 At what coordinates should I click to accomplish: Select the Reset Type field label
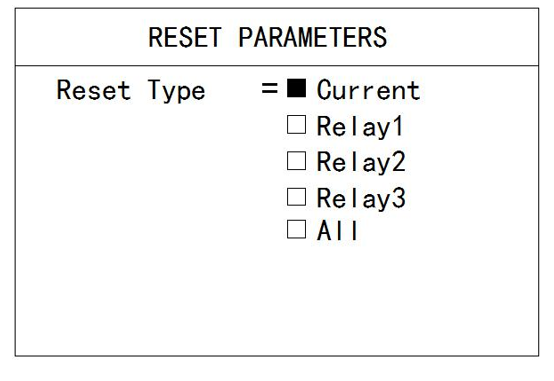coord(131,91)
